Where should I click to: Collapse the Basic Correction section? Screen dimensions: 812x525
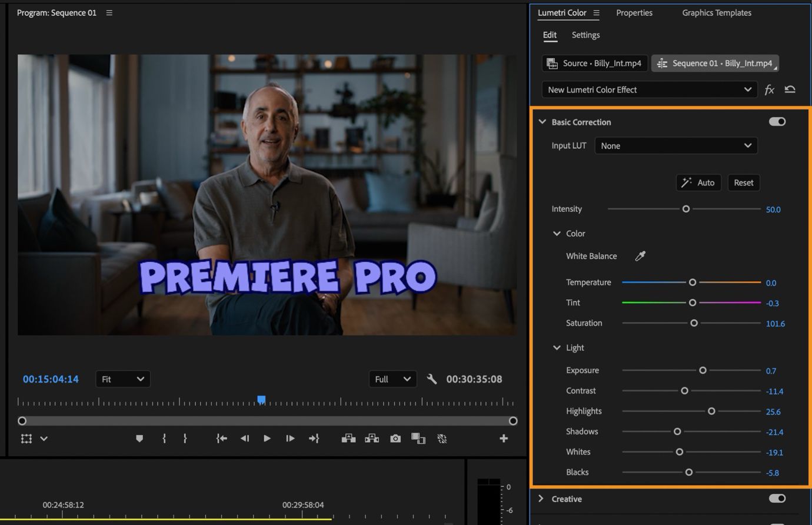[x=542, y=122]
